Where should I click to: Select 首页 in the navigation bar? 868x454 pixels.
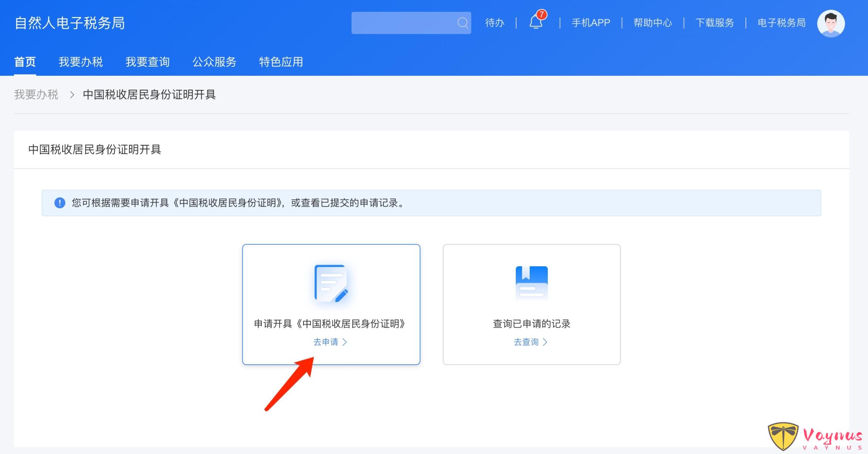click(25, 62)
